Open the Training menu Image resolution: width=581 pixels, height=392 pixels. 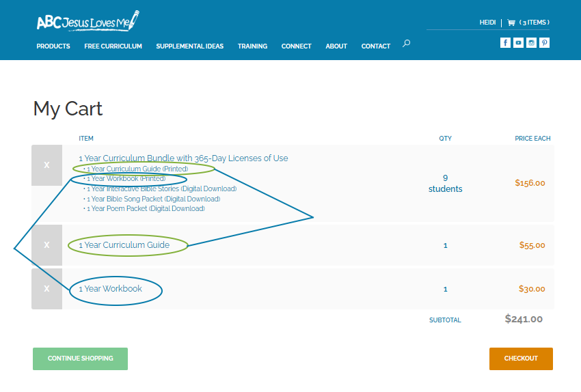pyautogui.click(x=252, y=46)
